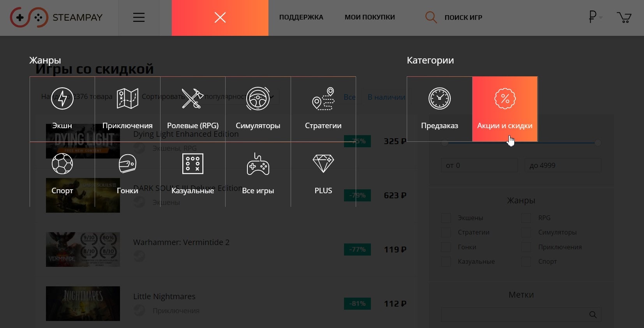
Task: Click the 325 ₽ price
Action: click(x=395, y=141)
